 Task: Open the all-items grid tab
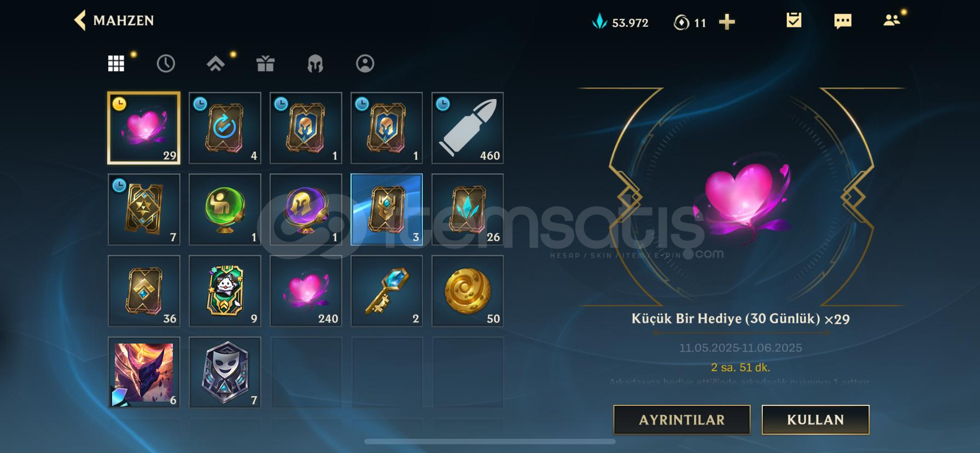(x=116, y=63)
